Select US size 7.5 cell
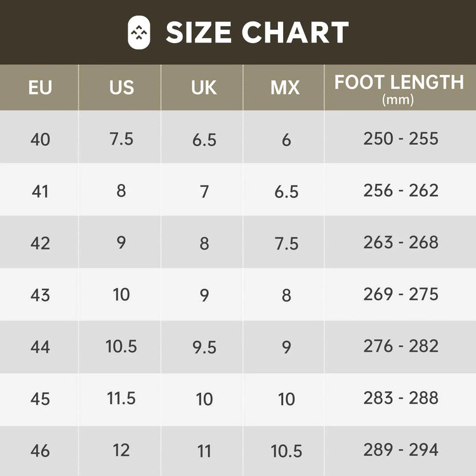This screenshot has height=476, width=476. tap(121, 139)
